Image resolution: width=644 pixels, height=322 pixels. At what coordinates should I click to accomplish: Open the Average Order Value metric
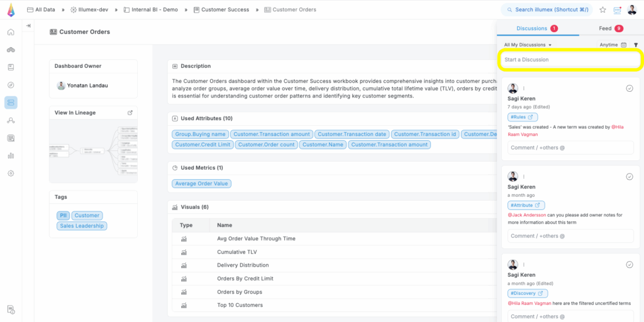click(203, 184)
